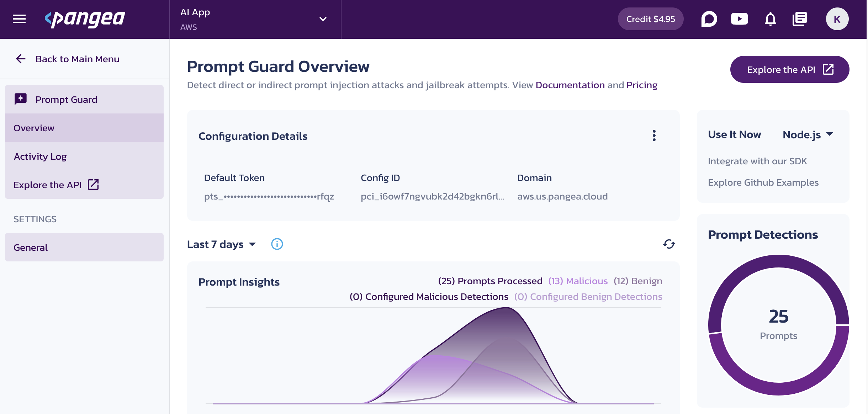Click the info icon beside Last 7 days

coord(277,244)
